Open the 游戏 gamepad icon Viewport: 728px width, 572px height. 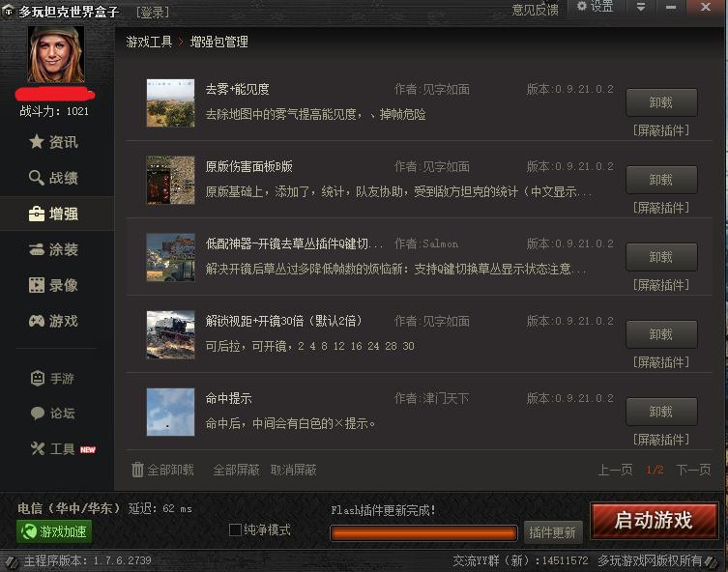(x=36, y=321)
